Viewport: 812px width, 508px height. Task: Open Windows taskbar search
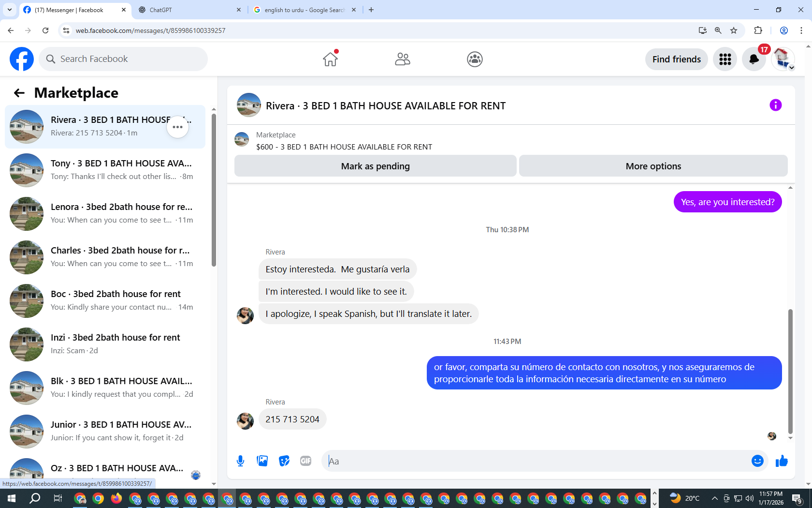[35, 498]
